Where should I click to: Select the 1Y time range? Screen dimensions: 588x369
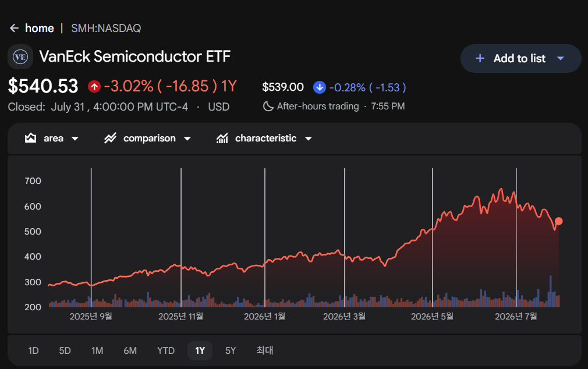point(200,350)
